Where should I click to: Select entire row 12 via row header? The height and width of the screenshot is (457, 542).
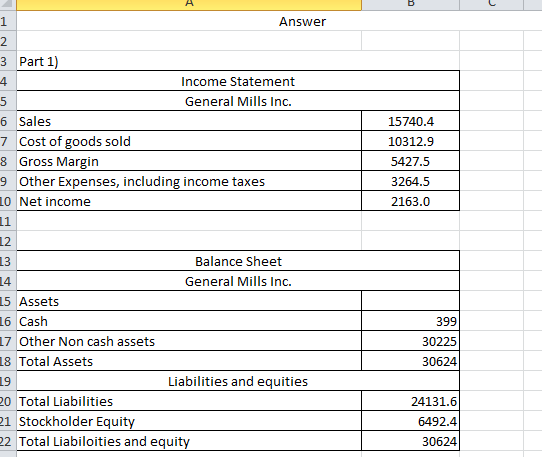click(x=8, y=241)
